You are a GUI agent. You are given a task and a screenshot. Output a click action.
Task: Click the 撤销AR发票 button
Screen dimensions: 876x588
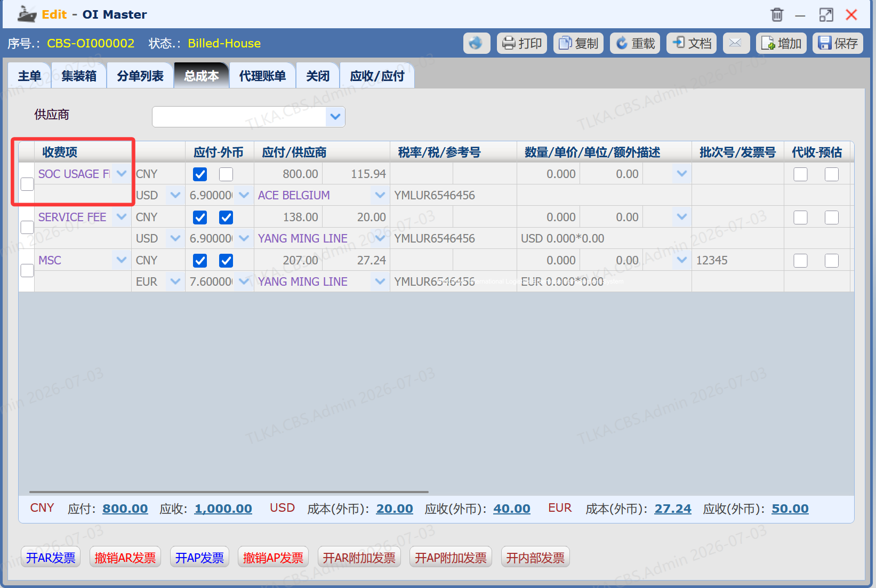(125, 558)
